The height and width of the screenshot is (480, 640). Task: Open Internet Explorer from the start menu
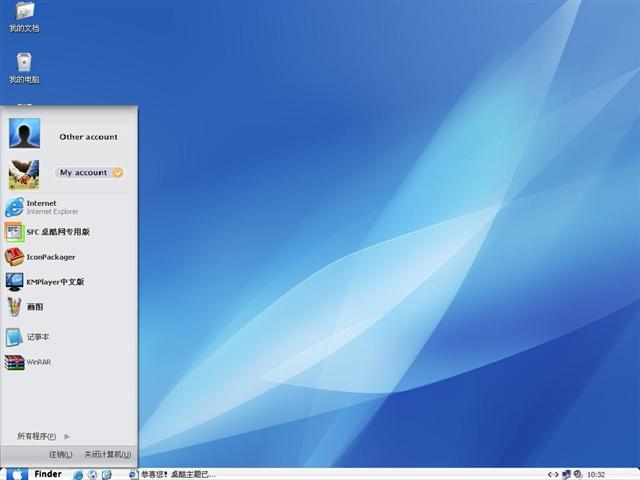coord(40,207)
